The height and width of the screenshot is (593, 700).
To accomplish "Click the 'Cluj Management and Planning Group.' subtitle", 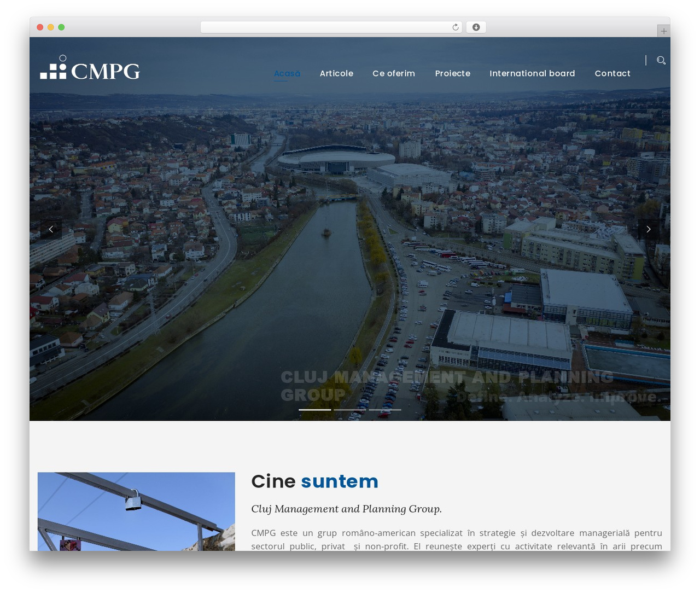I will (x=346, y=509).
